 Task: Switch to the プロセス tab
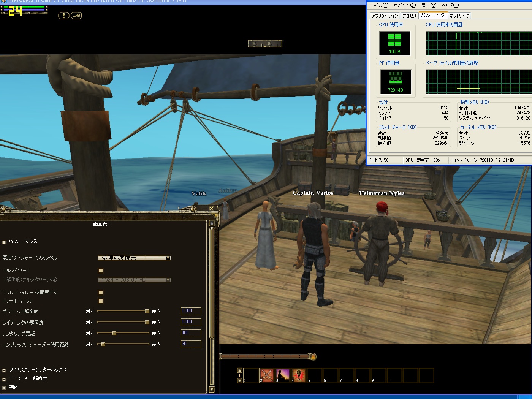[409, 16]
